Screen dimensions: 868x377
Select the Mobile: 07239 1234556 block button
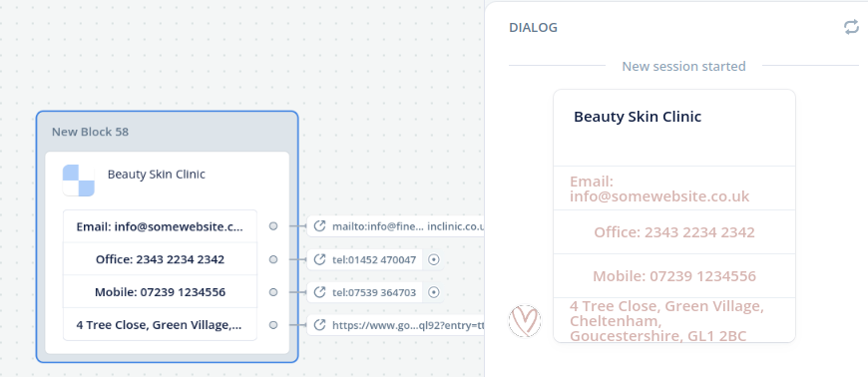160,292
